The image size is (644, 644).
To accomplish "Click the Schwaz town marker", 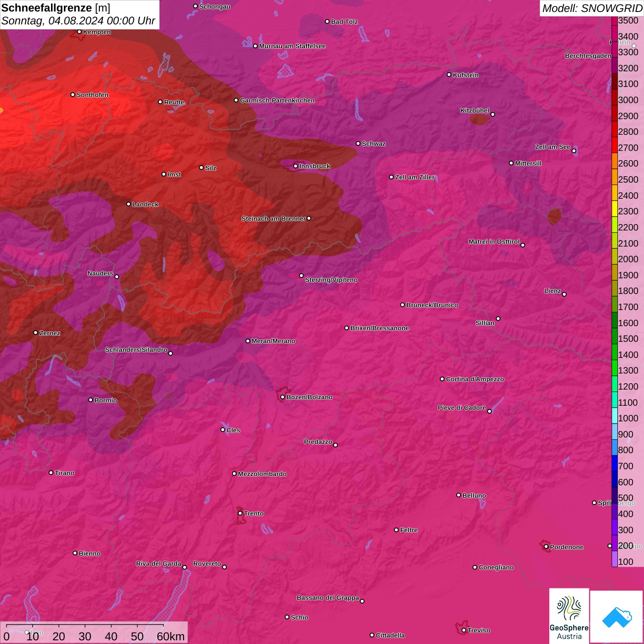I will point(358,144).
